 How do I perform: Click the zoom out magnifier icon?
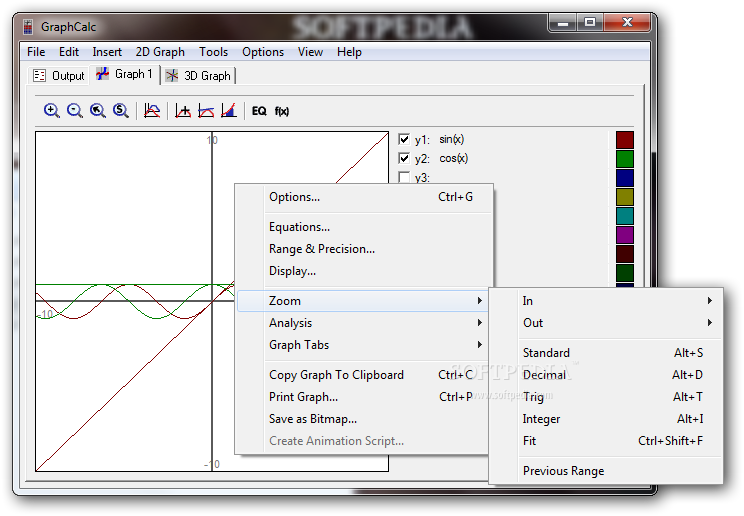pos(74,111)
